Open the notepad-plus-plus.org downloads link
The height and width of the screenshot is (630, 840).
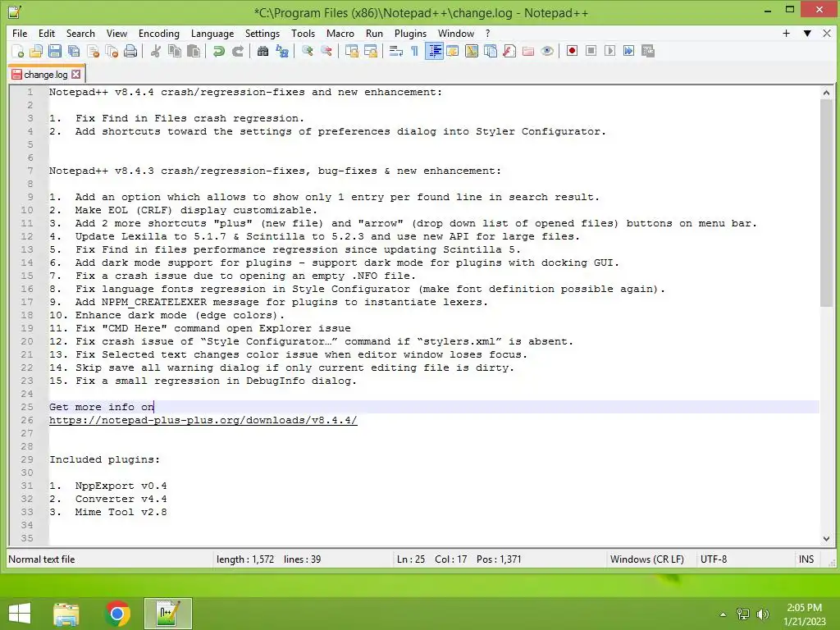[x=203, y=420]
